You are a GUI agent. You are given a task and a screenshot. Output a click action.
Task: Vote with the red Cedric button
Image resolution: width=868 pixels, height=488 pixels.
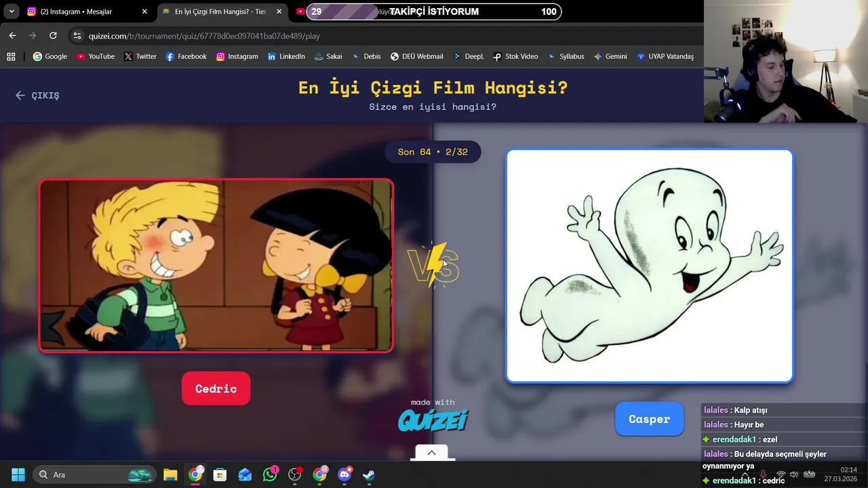pos(216,388)
